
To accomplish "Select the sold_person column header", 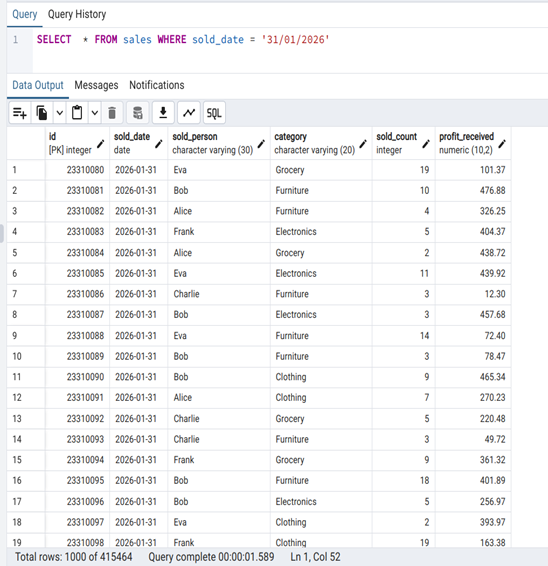I will (219, 143).
